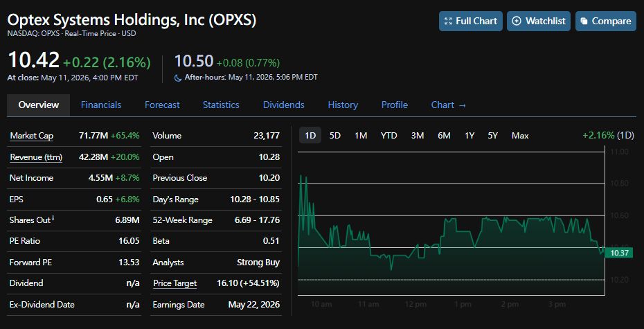Switch to the Financials tab
The width and height of the screenshot is (644, 329).
[101, 105]
